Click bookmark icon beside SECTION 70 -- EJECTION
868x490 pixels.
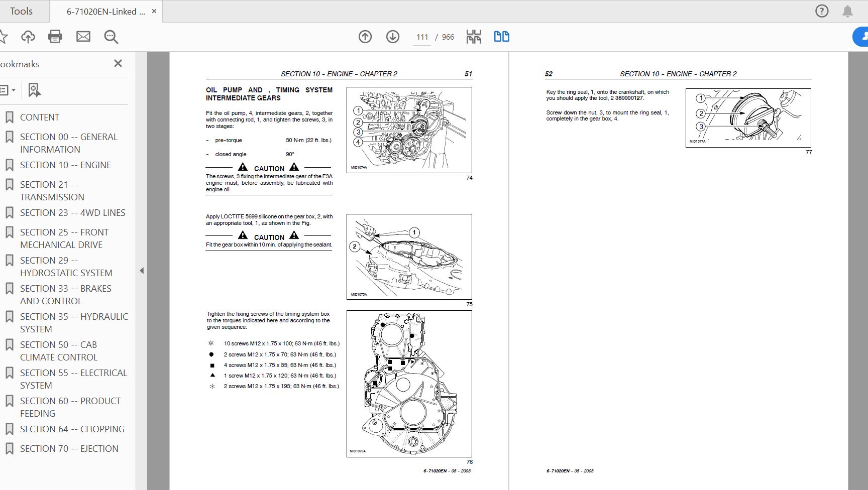pos(9,449)
